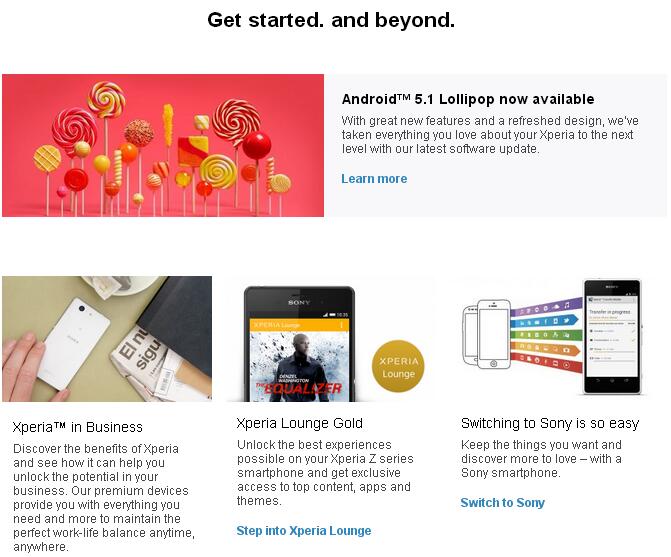Follow the Step into Xperia Lounge link
The image size is (671, 557).
click(x=304, y=530)
